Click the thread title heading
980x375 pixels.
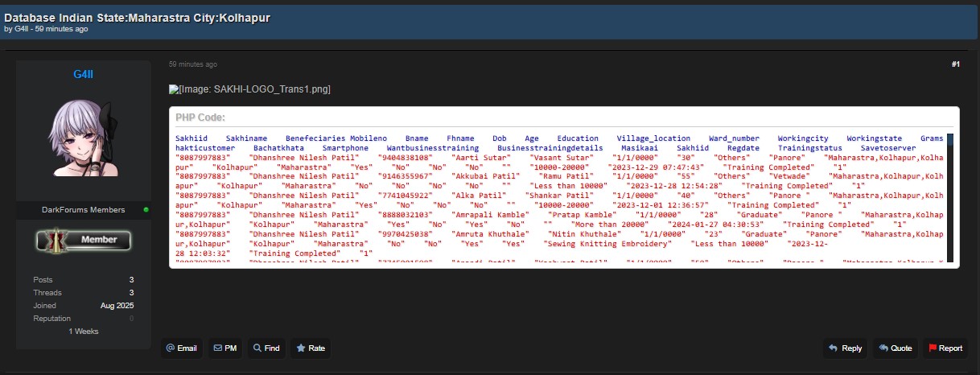pyautogui.click(x=137, y=17)
